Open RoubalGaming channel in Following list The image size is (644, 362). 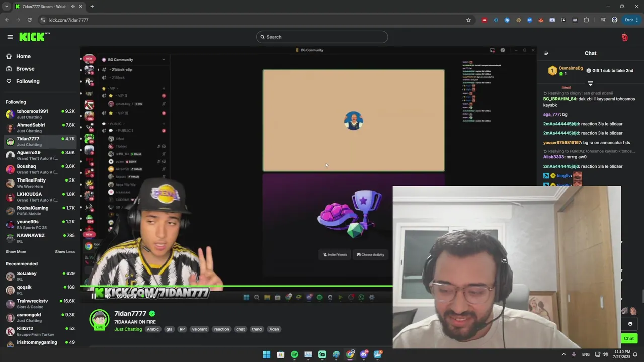pos(40,211)
